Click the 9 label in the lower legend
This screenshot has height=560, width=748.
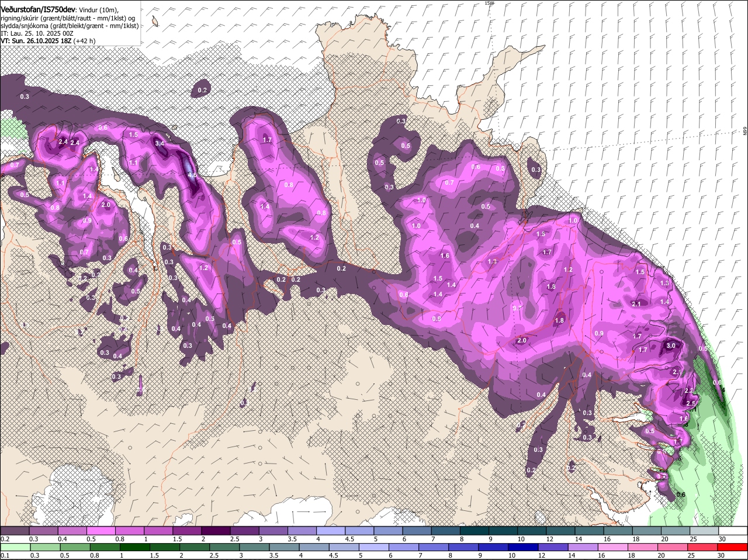point(480,555)
